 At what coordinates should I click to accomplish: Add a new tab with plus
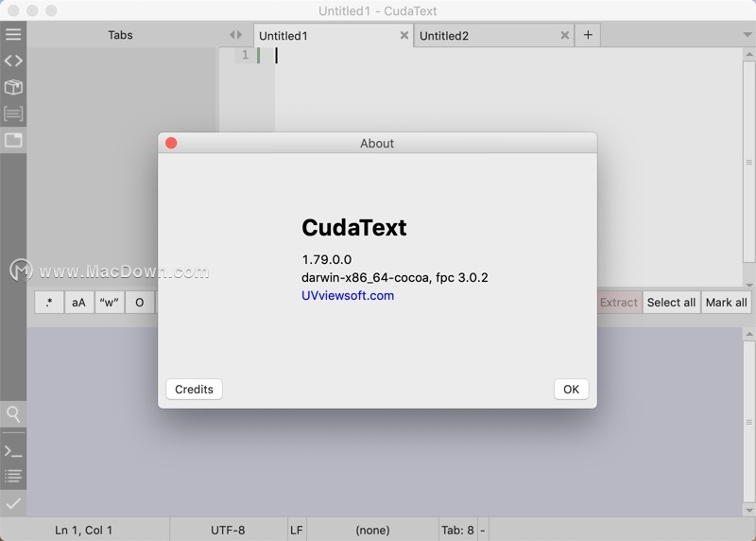(588, 35)
